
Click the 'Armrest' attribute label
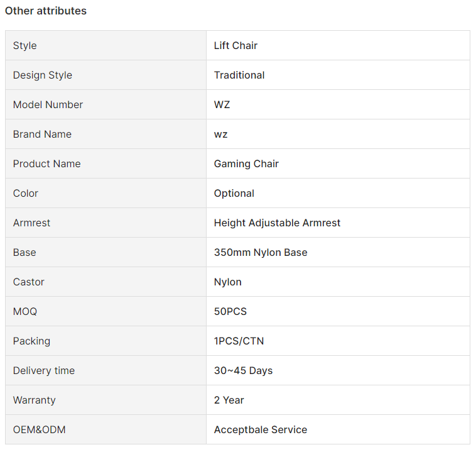pos(31,223)
